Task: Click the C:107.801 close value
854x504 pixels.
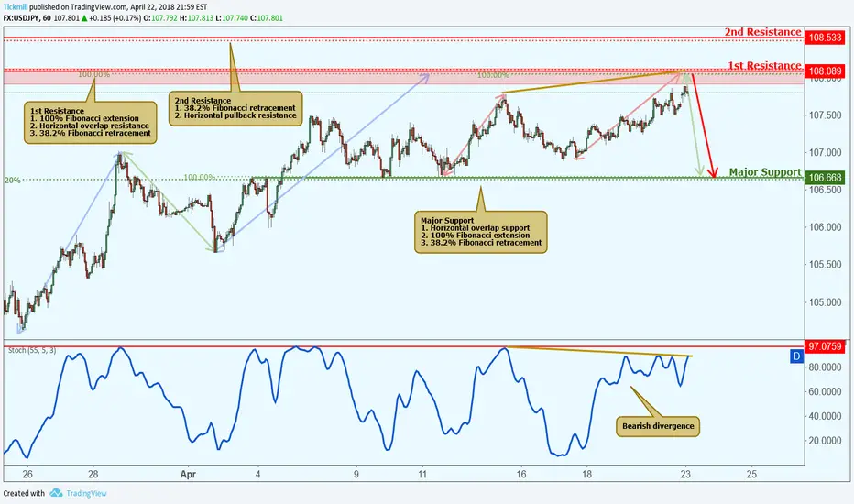Action: point(267,18)
